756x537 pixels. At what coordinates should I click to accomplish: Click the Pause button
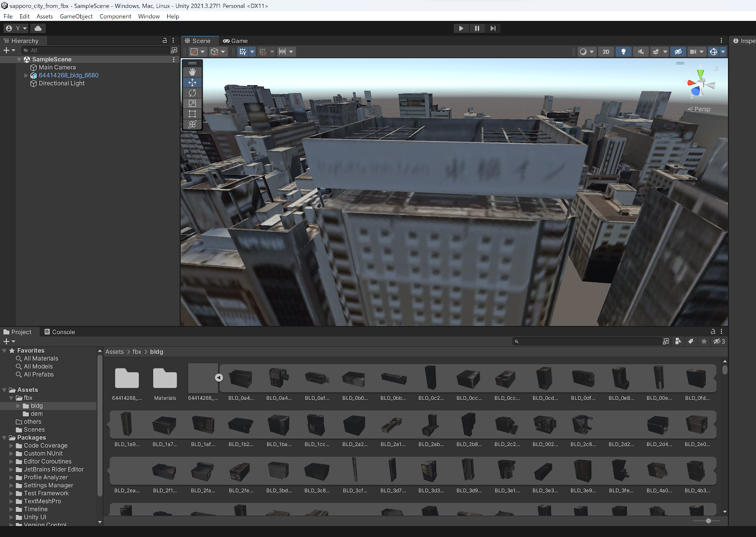point(477,28)
